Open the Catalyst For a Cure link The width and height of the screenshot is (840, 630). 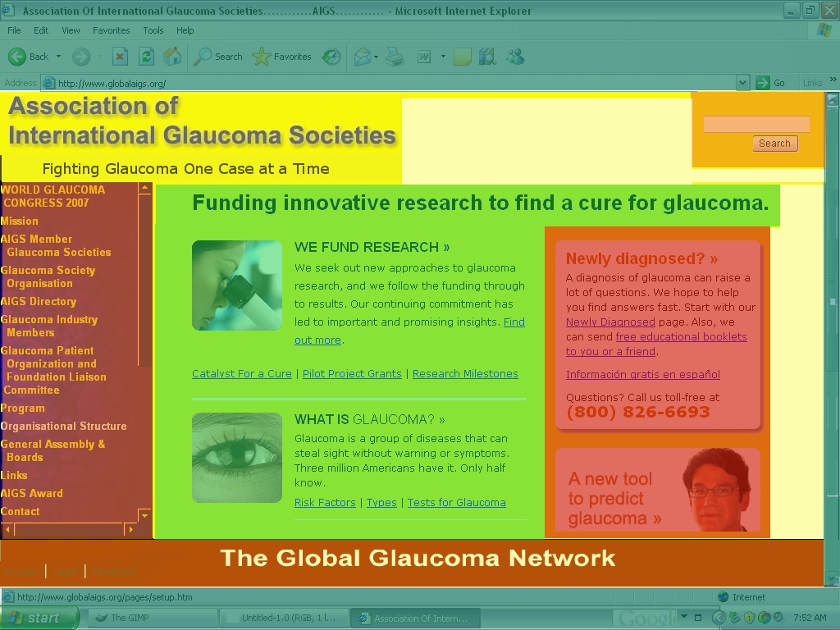(242, 374)
